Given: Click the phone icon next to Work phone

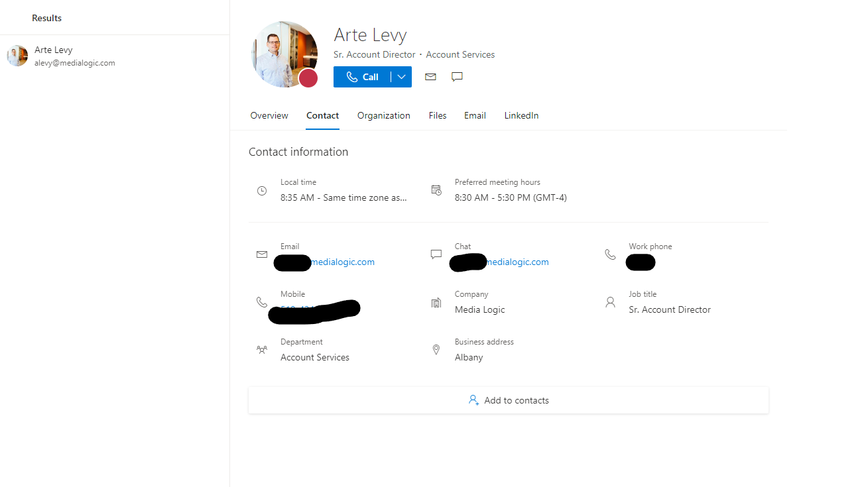Looking at the screenshot, I should click(x=610, y=254).
